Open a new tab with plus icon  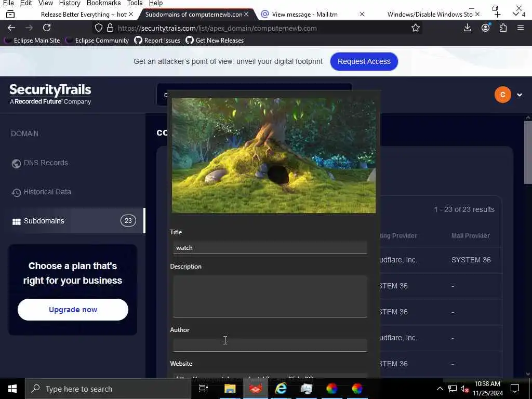(x=497, y=14)
